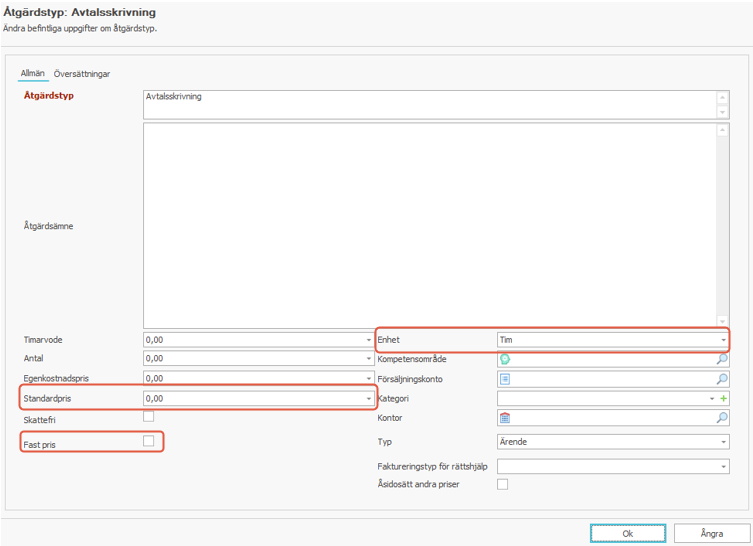
Task: Open the Faktureringstyp för rättshjälp dropdown
Action: pos(723,466)
